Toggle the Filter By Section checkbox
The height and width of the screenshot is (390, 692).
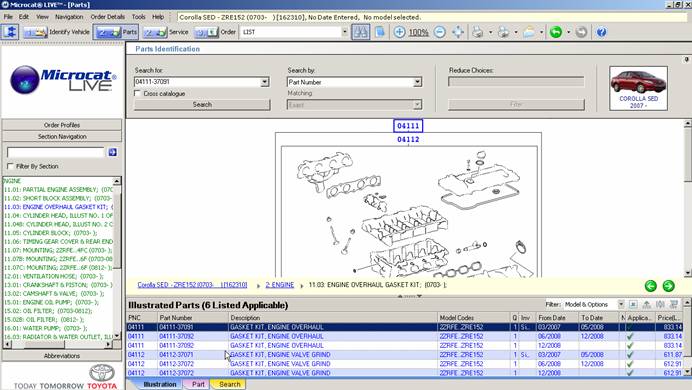pos(10,166)
